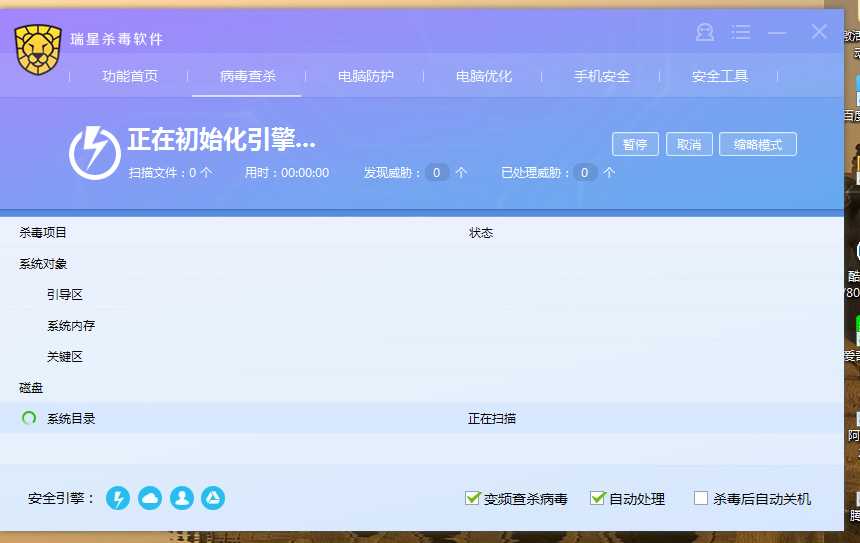Click the 发现威胁 count badge

[x=437, y=173]
